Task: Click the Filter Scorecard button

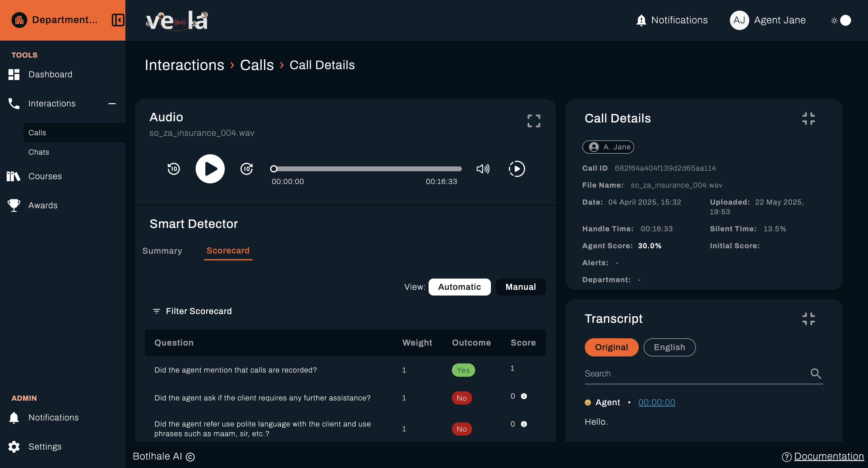Action: pyautogui.click(x=192, y=311)
